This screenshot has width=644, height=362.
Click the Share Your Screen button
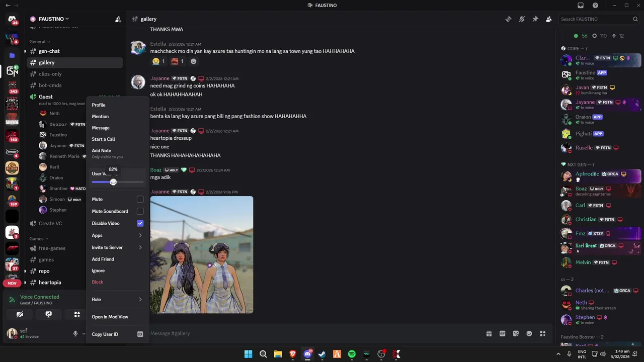[x=48, y=314]
